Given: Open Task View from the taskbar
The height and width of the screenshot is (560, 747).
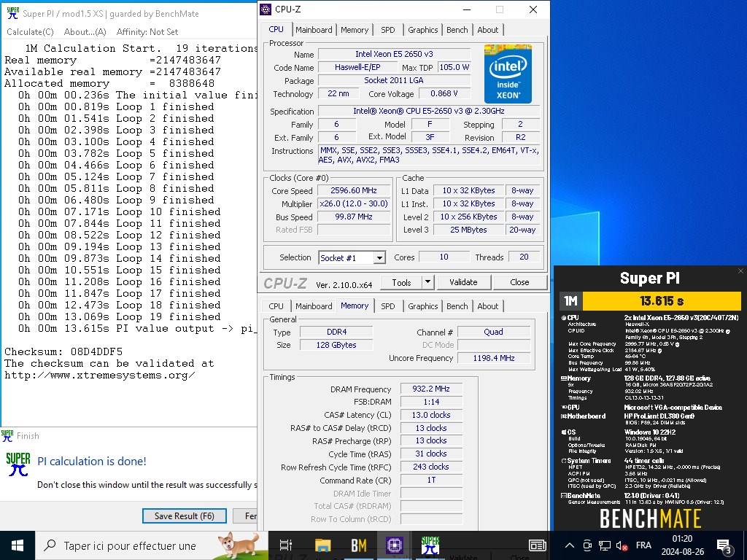Looking at the screenshot, I should pos(286,545).
